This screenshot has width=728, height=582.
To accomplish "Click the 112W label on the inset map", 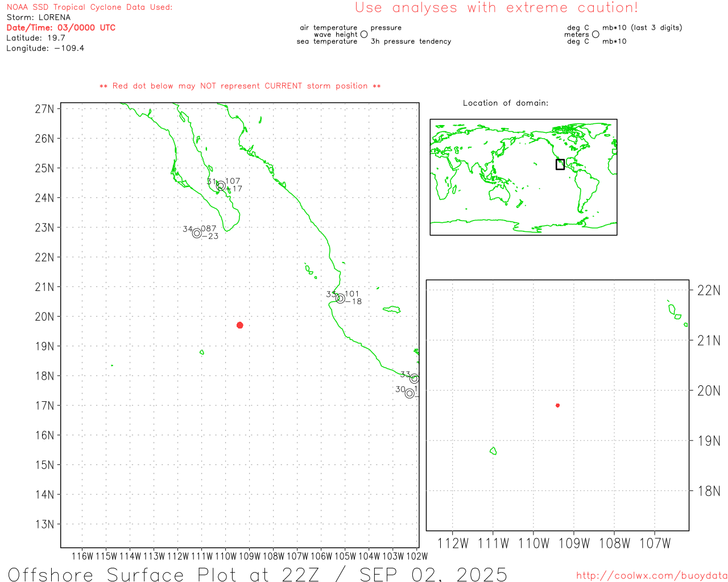I will point(453,543).
